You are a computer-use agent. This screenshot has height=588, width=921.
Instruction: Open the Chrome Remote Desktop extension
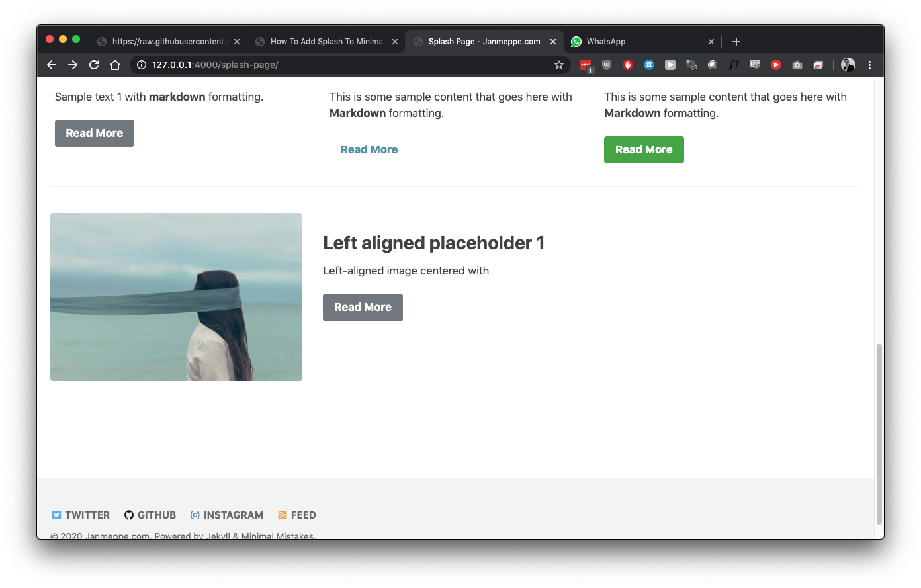(818, 65)
